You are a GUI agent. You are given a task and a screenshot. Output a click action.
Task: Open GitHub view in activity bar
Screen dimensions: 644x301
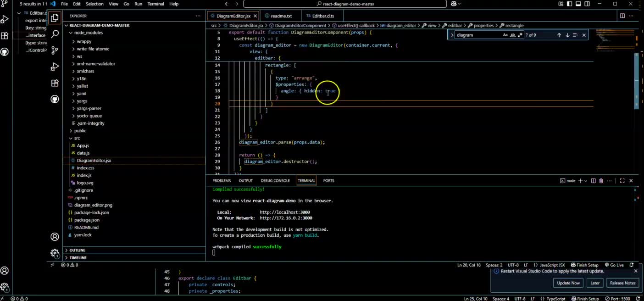pyautogui.click(x=55, y=99)
